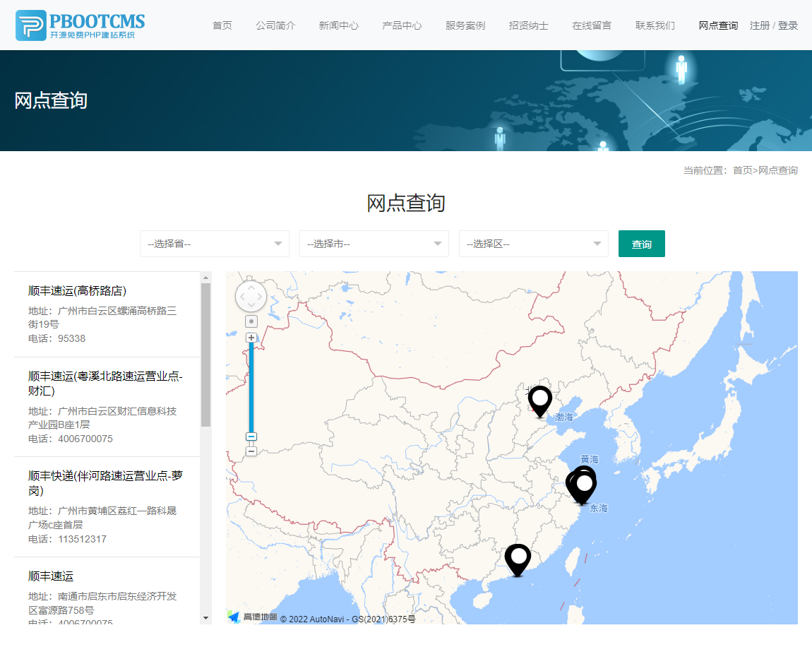Viewport: 812px width, 647px height.
Task: Open the --选择区-- district dropdown
Action: click(x=533, y=243)
